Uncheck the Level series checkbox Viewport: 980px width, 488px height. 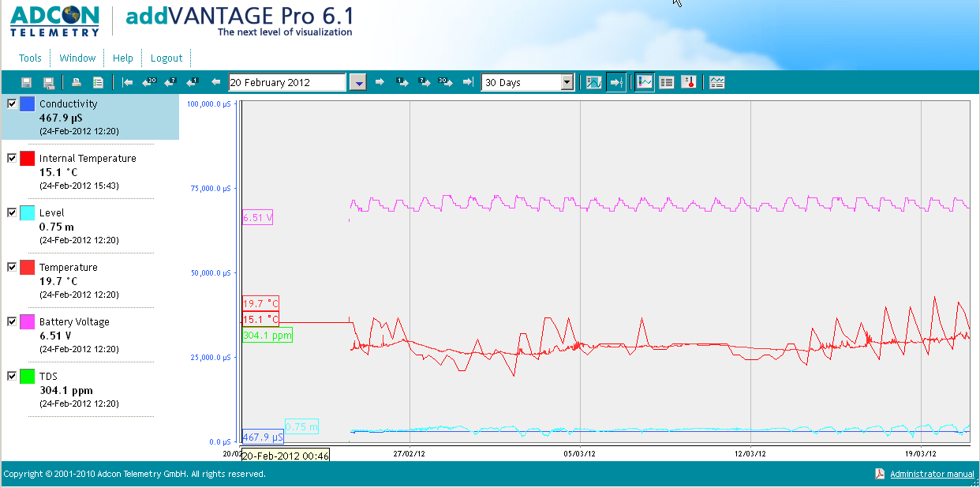point(12,212)
